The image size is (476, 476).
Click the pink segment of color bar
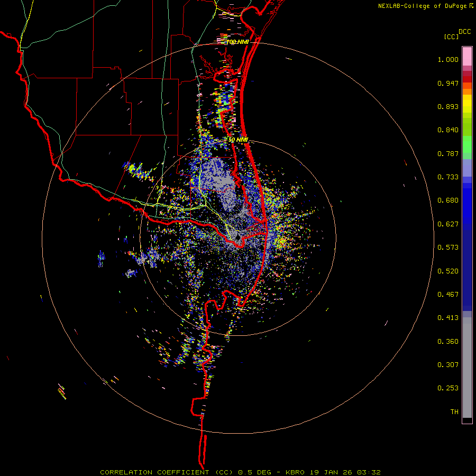467,57
